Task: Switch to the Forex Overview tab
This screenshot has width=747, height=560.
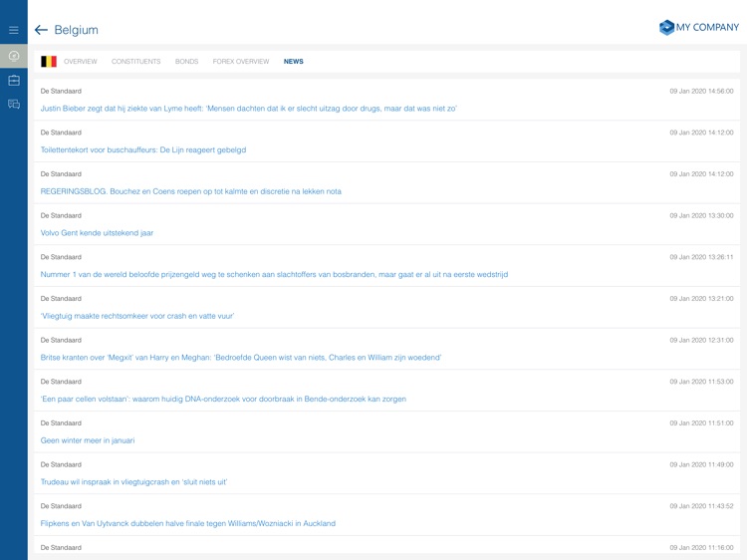Action: point(241,62)
